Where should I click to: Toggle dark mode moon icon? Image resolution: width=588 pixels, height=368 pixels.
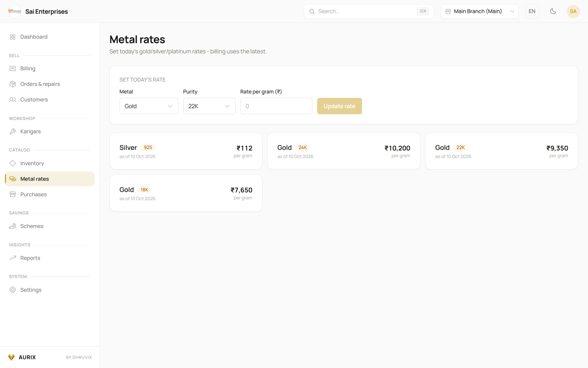coord(553,11)
